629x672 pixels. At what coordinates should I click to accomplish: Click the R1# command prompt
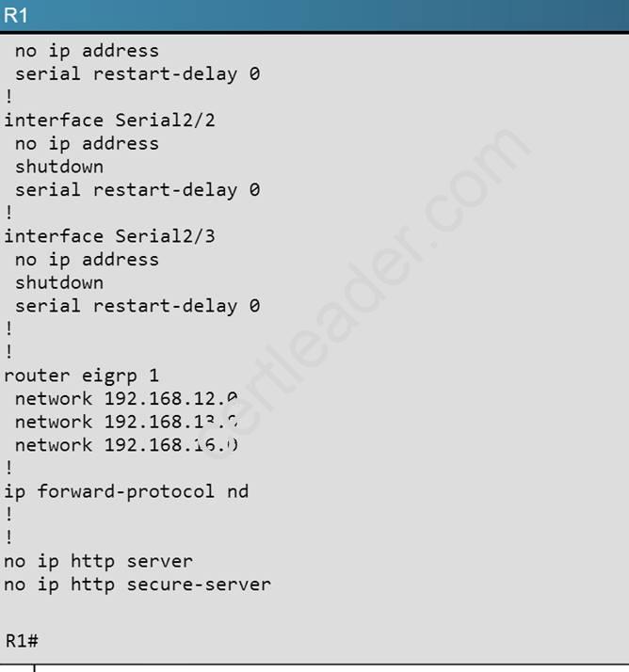tap(21, 641)
